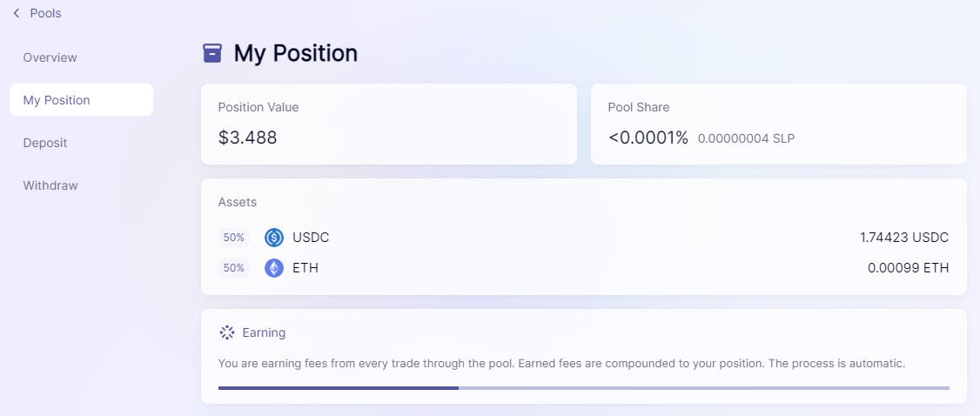Click the ETH diamond icon

274,268
